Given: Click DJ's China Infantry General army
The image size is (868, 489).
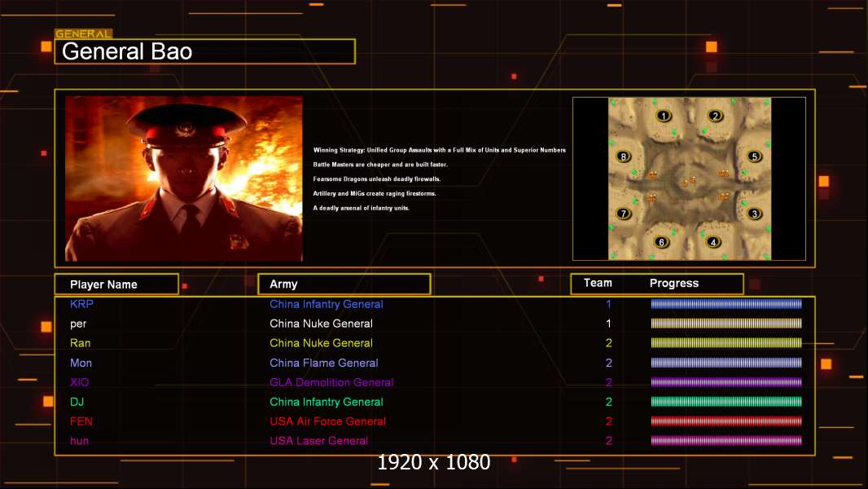Looking at the screenshot, I should click(326, 402).
